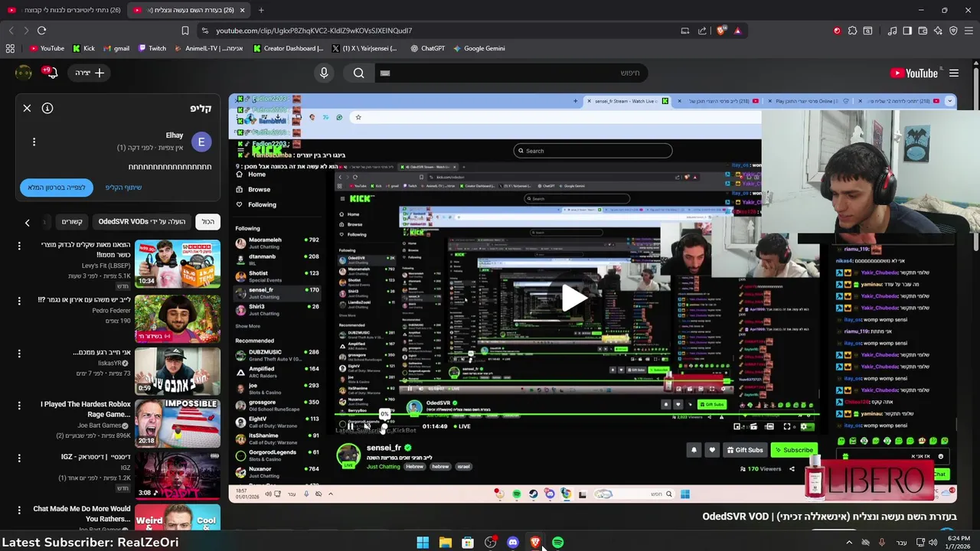Open the Windows Start menu
The image size is (980, 551).
[x=423, y=543]
